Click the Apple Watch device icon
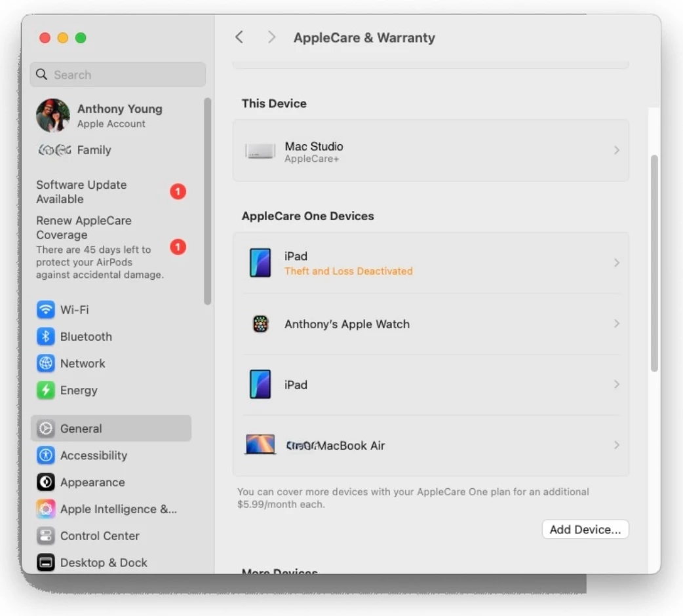Viewport: 683px width, 616px height. click(260, 324)
